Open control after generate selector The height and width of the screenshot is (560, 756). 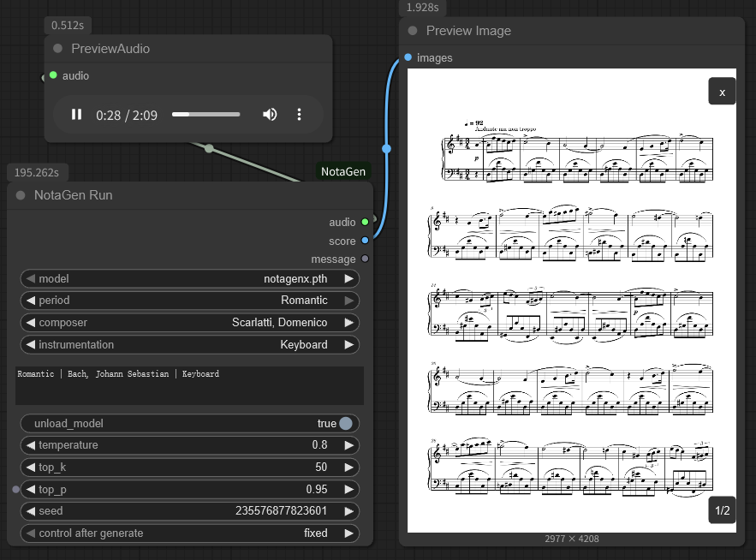click(x=189, y=533)
